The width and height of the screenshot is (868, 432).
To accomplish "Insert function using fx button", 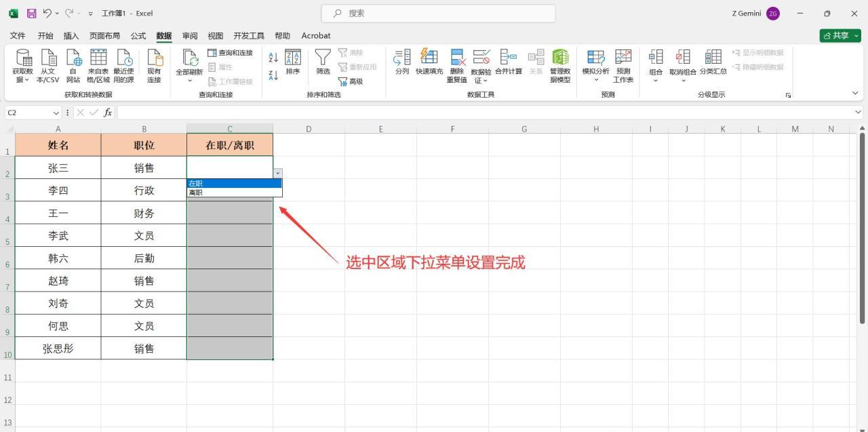I will [108, 113].
